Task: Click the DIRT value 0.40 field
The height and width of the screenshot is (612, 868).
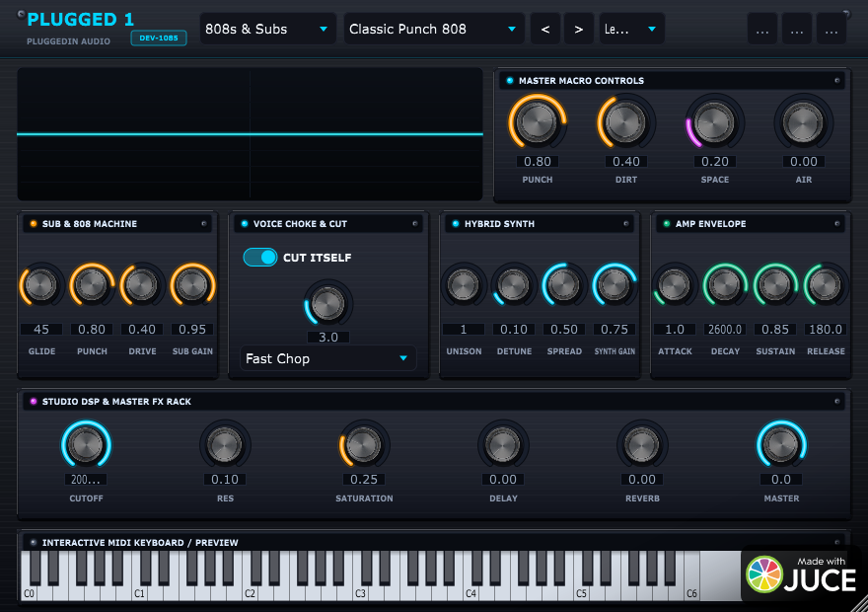Action: coord(626,162)
